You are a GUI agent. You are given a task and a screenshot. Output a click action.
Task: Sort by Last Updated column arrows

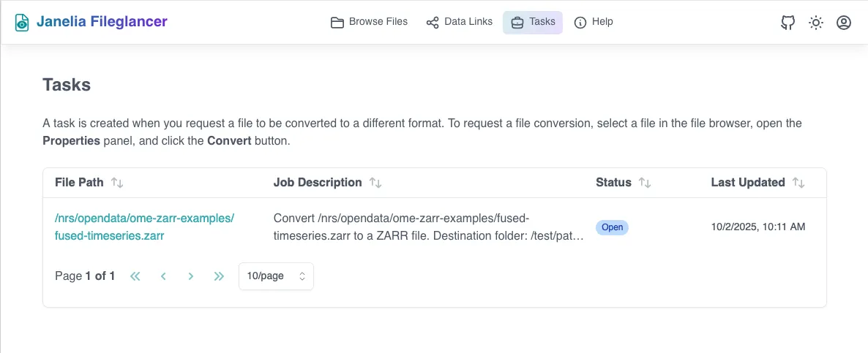[x=798, y=183]
